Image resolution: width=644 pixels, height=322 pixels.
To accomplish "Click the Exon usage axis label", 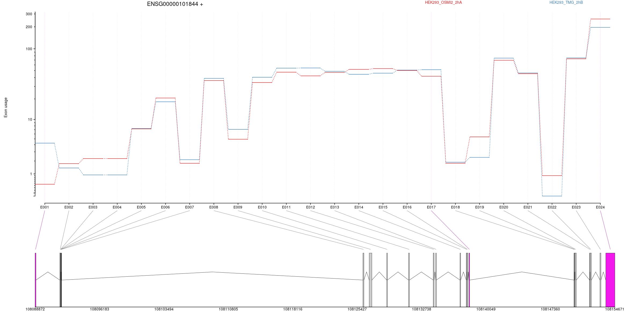I will [x=6, y=107].
